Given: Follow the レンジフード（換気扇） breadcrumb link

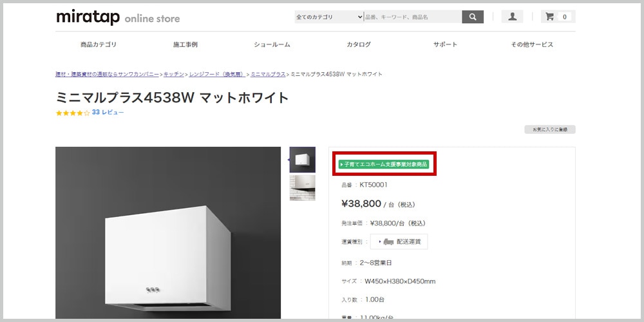Looking at the screenshot, I should (x=217, y=74).
